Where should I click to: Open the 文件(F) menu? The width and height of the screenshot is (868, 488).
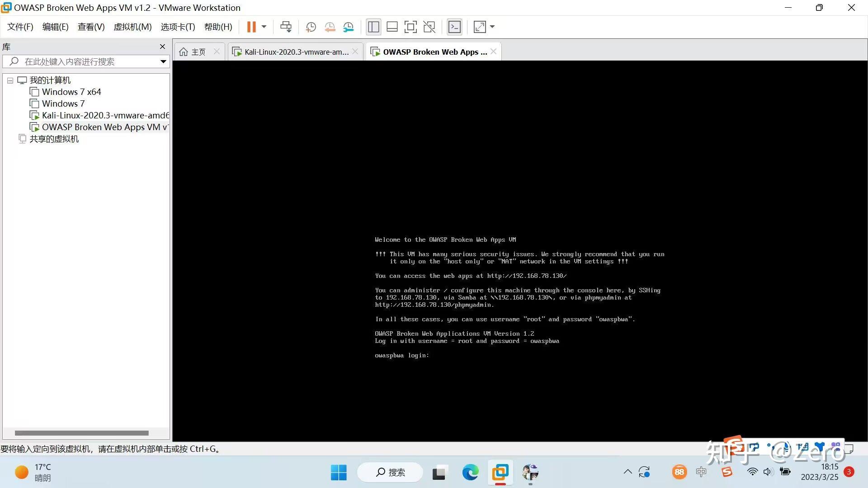(20, 27)
